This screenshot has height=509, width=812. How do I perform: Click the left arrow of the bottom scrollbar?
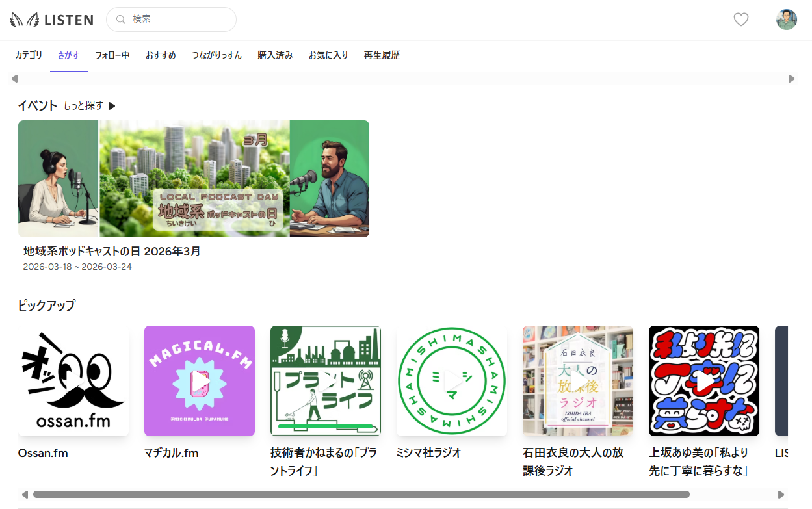pyautogui.click(x=25, y=494)
